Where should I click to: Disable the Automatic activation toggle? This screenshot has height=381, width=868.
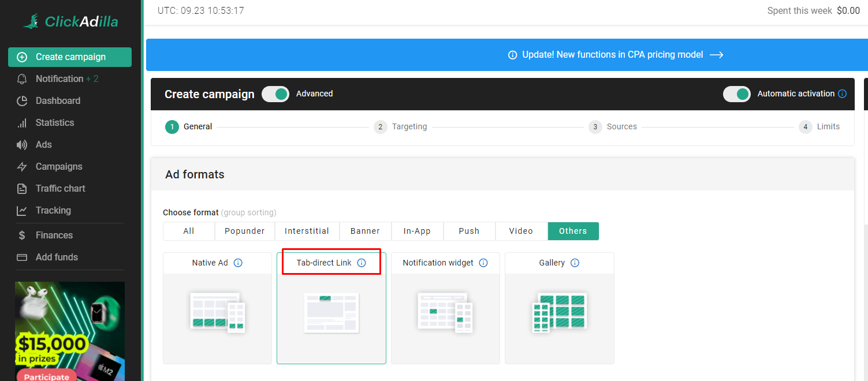(737, 93)
